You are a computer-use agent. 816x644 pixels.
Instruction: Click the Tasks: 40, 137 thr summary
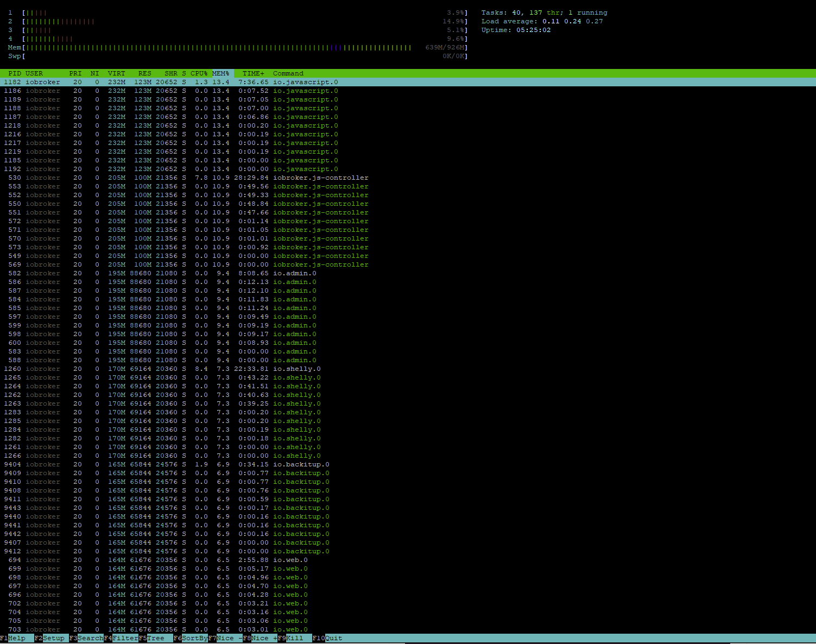[544, 12]
